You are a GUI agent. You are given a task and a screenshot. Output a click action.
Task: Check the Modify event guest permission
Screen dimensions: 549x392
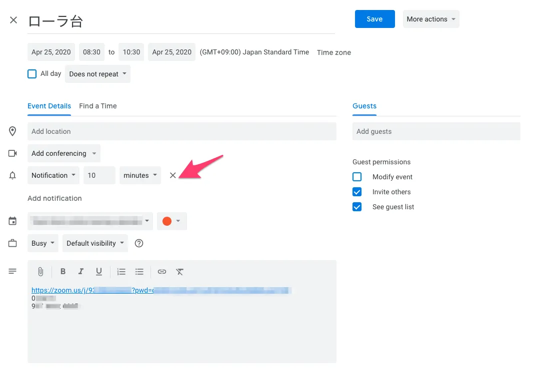click(x=357, y=177)
